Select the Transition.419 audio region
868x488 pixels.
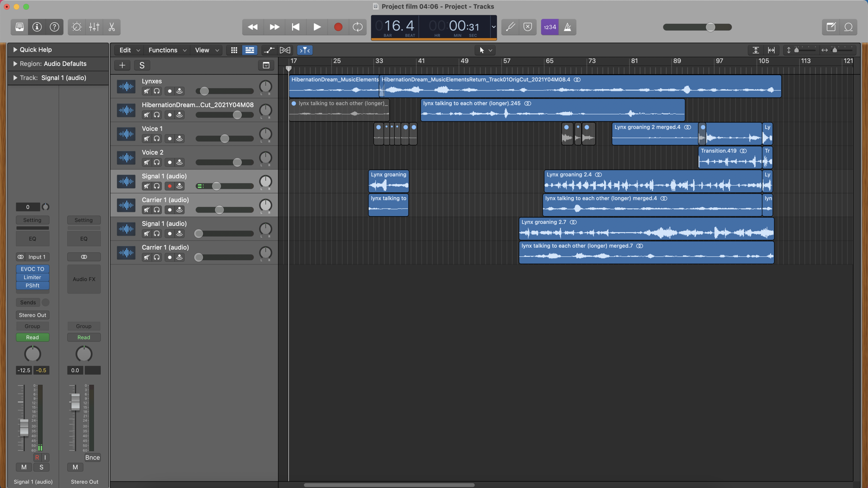click(x=730, y=158)
